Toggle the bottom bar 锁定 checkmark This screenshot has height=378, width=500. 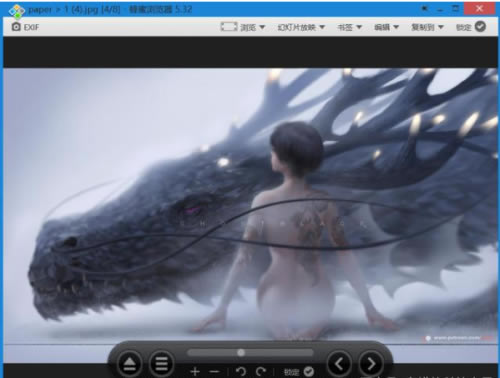pyautogui.click(x=309, y=371)
